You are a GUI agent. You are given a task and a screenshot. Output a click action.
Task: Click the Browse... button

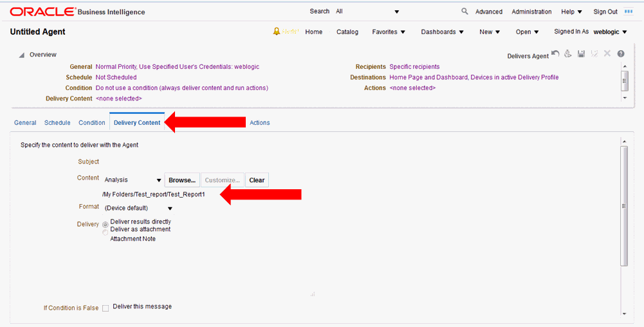(x=182, y=180)
